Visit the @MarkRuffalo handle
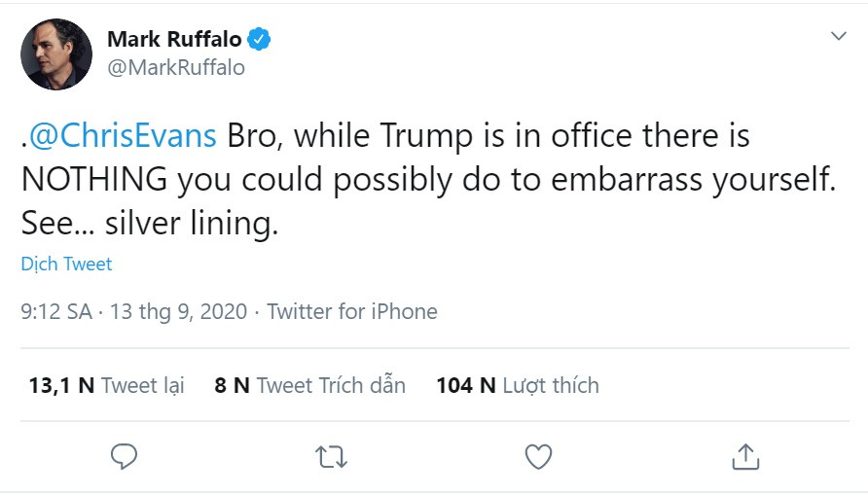This screenshot has width=868, height=495. (175, 68)
